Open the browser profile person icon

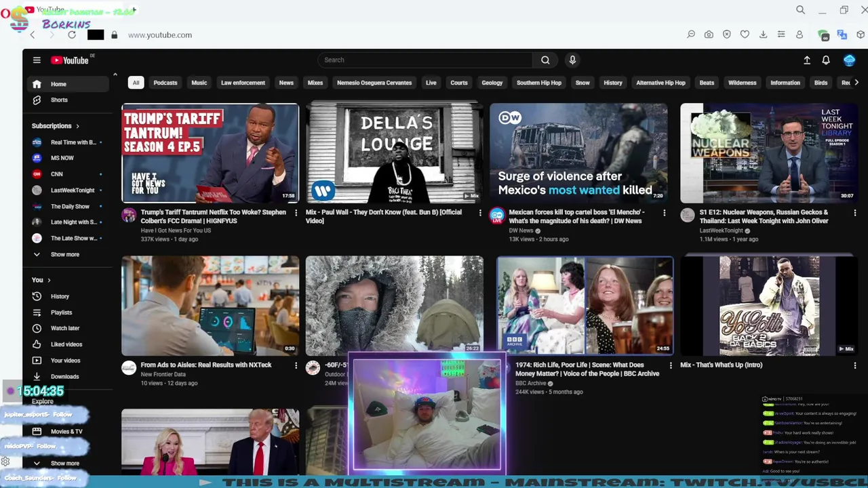coord(800,35)
